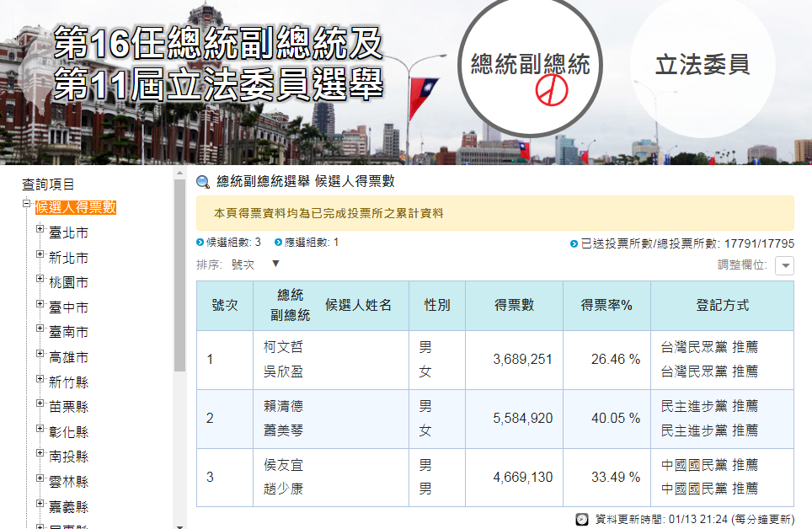
Task: Expand the 彰化縣 tree node
Action: 40,429
